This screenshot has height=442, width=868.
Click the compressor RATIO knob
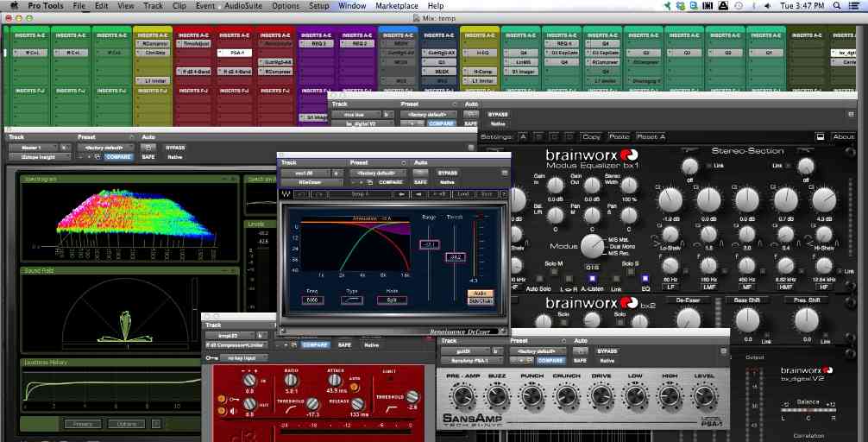[291, 380]
